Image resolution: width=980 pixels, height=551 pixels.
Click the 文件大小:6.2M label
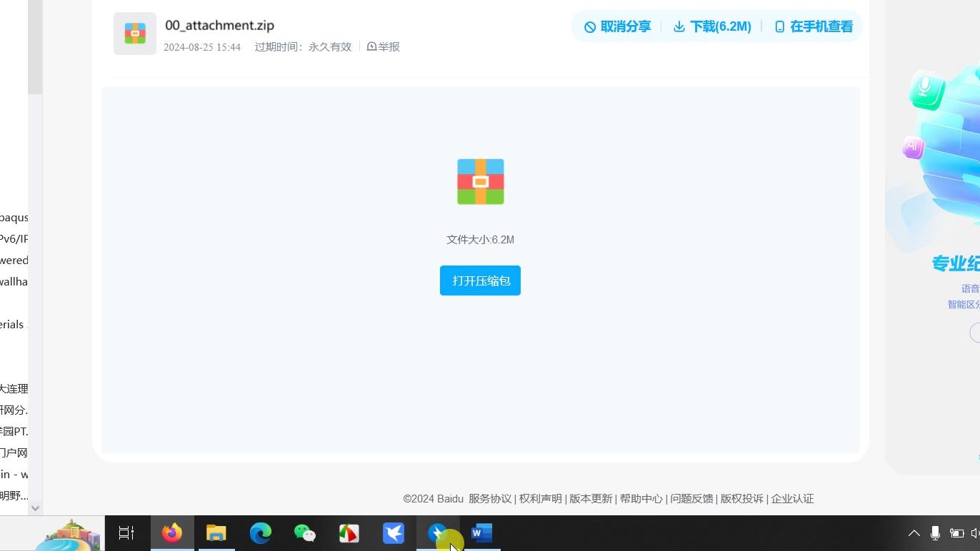tap(480, 240)
